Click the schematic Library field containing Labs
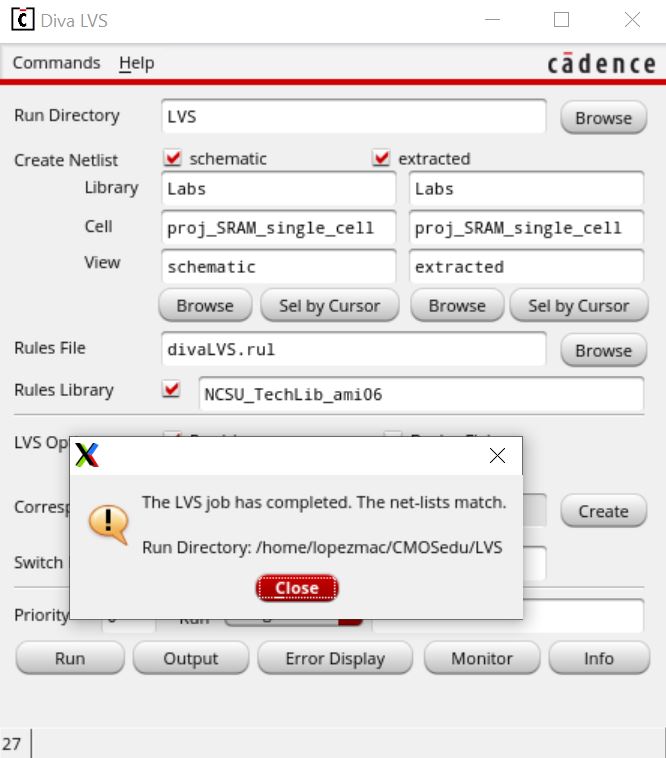The image size is (666, 758). click(278, 189)
